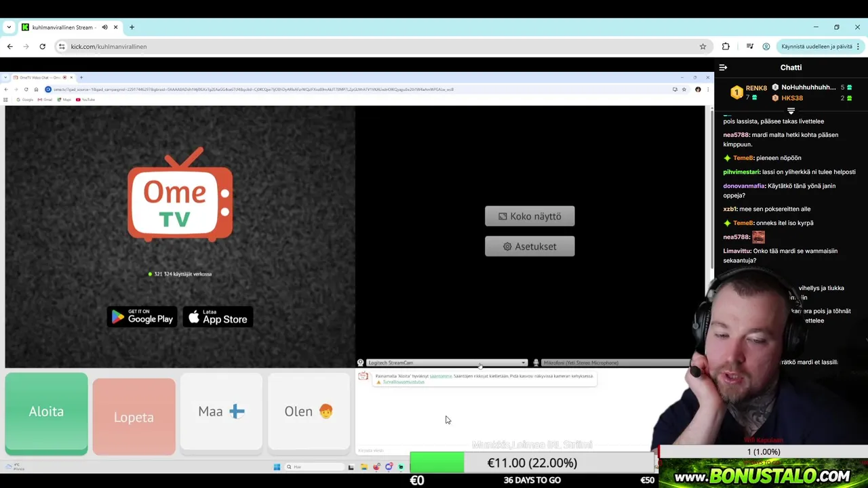
Task: Reload page in the OmeTV browser window
Action: pyautogui.click(x=26, y=89)
